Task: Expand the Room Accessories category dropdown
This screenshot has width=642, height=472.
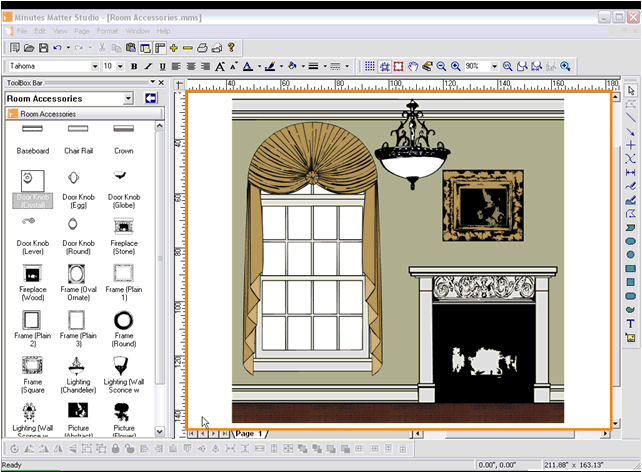Action: [128, 98]
